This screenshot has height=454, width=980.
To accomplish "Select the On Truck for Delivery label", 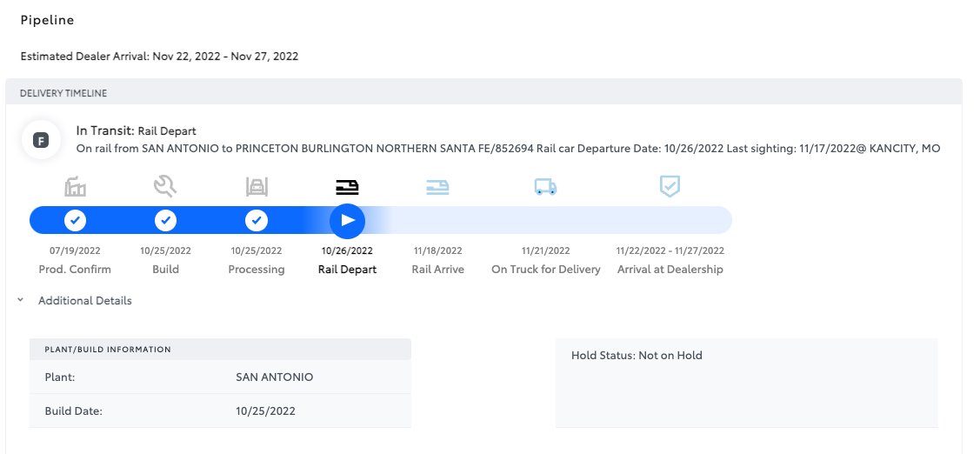I will pyautogui.click(x=545, y=270).
